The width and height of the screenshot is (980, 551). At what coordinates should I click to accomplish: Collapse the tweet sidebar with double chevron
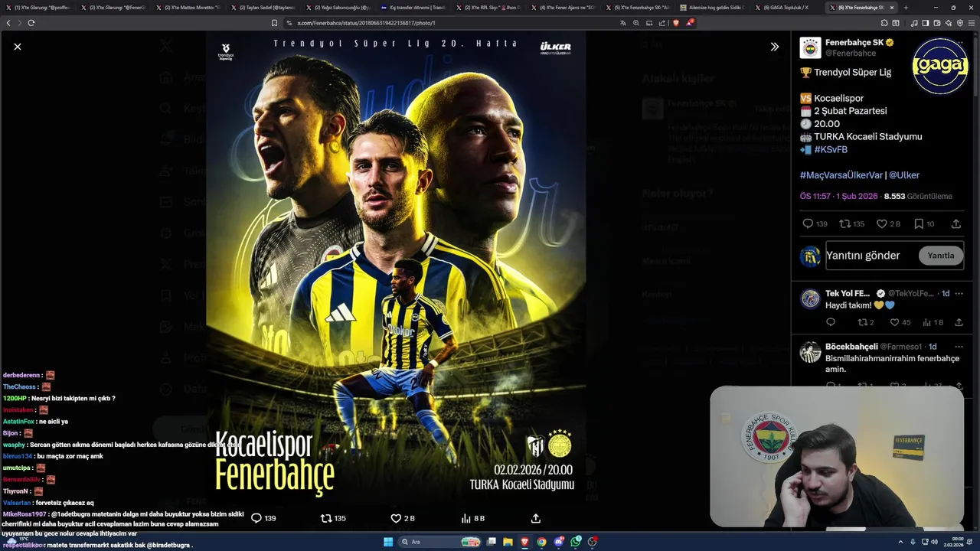[x=775, y=47]
